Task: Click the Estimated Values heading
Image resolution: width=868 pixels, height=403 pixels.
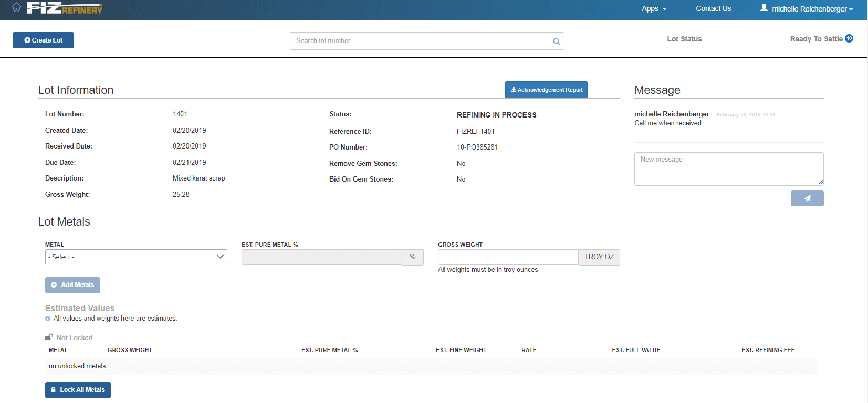Action: click(x=80, y=308)
